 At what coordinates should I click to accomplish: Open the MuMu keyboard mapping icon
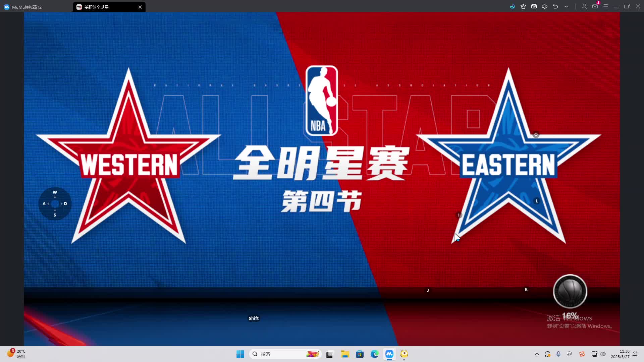pyautogui.click(x=534, y=6)
